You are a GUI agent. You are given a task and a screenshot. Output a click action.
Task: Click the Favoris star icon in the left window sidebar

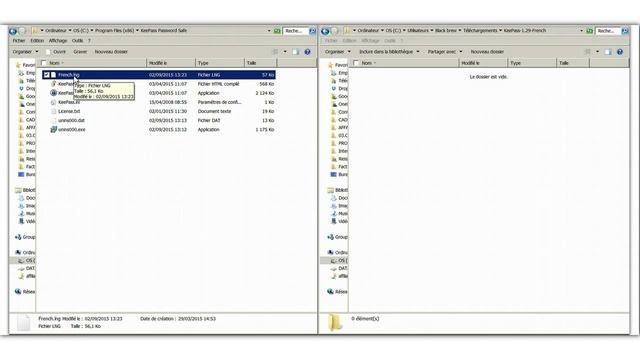(x=18, y=65)
